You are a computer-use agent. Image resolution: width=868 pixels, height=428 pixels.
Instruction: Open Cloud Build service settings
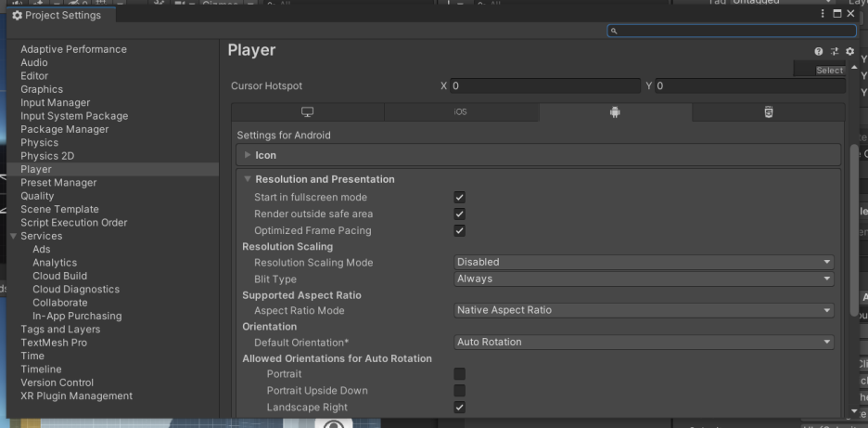coord(59,276)
